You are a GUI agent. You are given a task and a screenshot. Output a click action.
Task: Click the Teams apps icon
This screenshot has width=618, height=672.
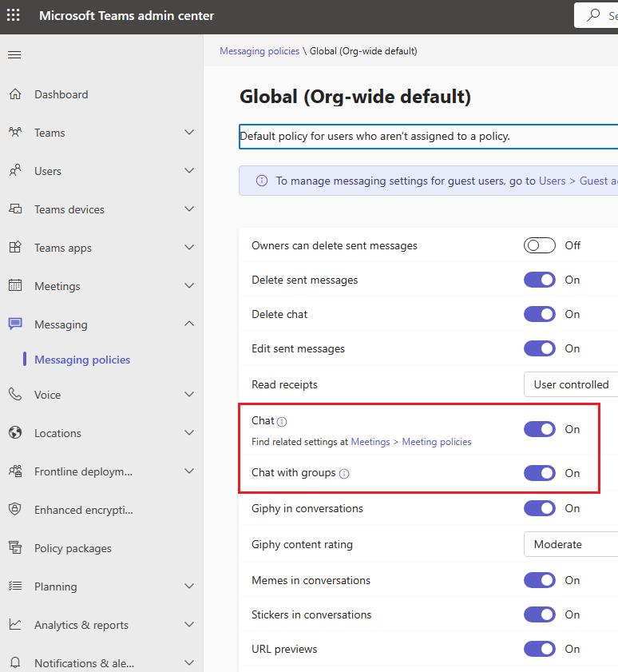point(15,247)
